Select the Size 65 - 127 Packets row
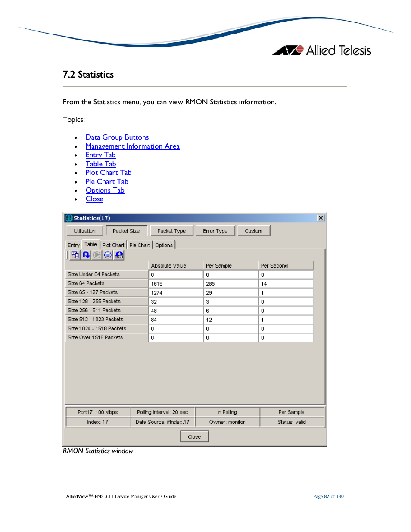Viewport: 411px width, 532px height. (106, 292)
